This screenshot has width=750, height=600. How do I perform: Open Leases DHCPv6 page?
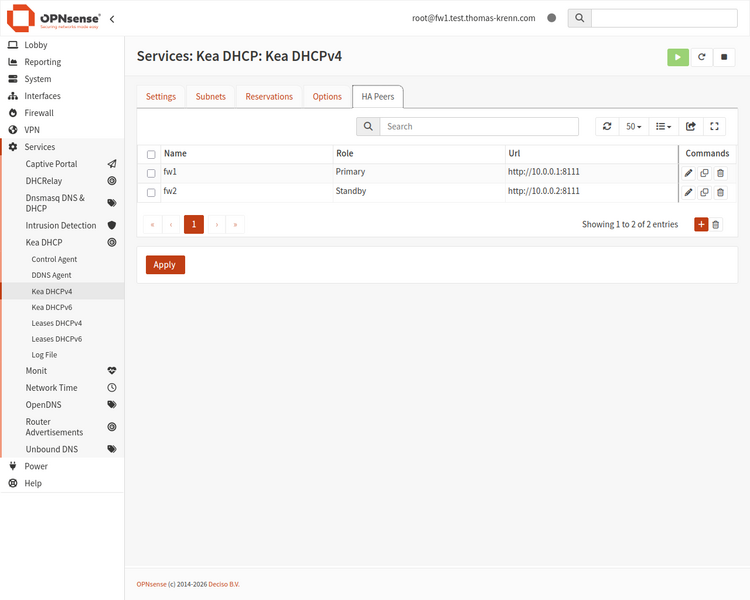pyautogui.click(x=56, y=339)
